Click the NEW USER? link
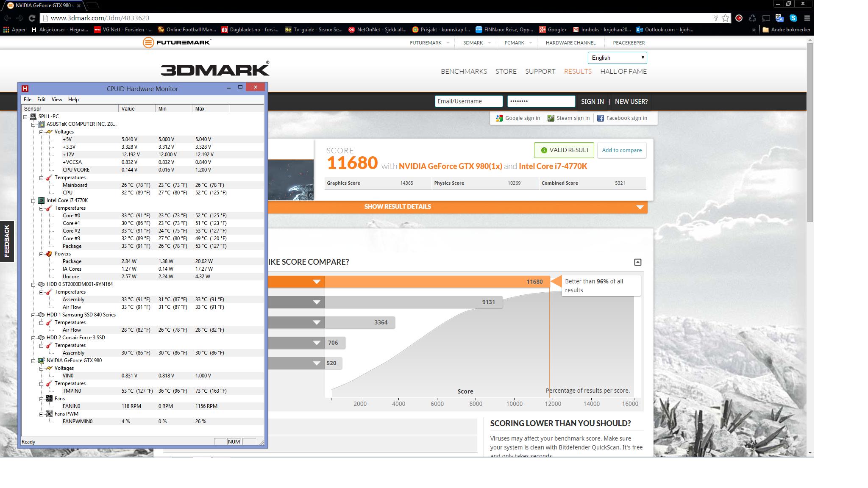The image size is (868, 488). pos(631,102)
